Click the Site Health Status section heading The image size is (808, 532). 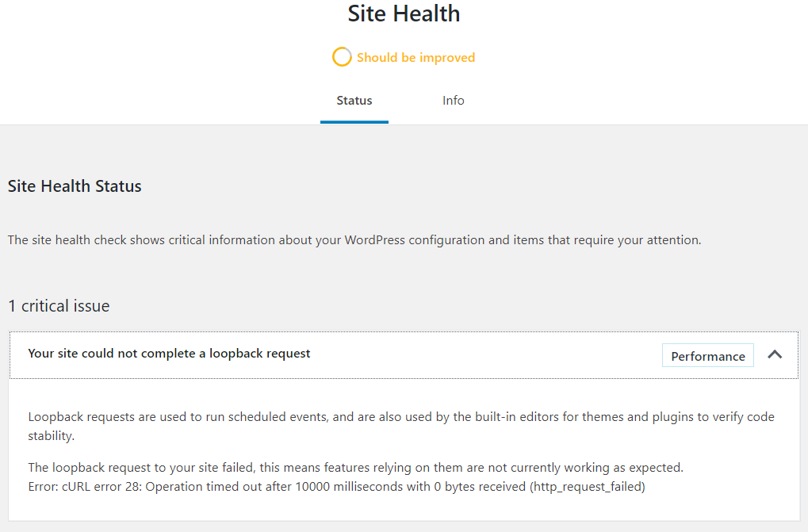[75, 186]
